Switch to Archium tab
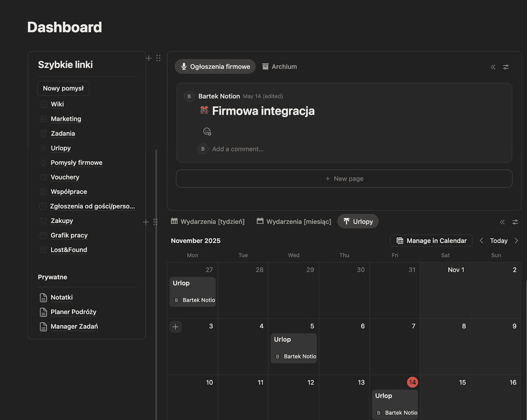 tap(279, 66)
